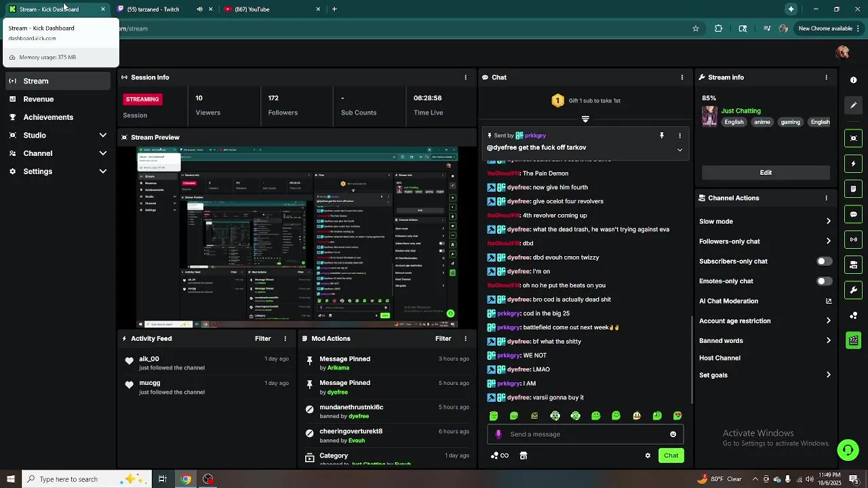
Task: Toggle Emotes-only chat switch
Action: pos(824,281)
